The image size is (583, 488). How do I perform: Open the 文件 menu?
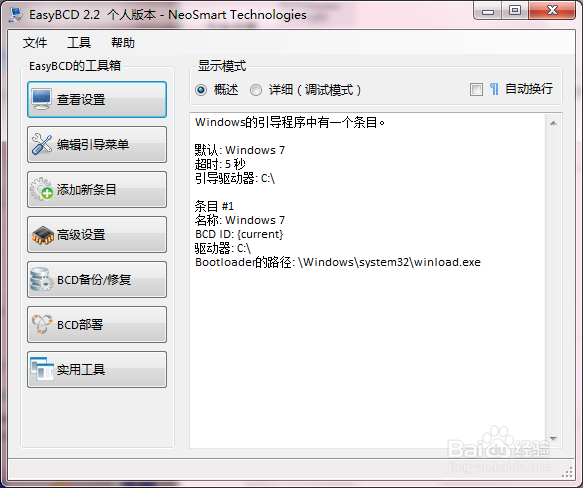tap(35, 43)
